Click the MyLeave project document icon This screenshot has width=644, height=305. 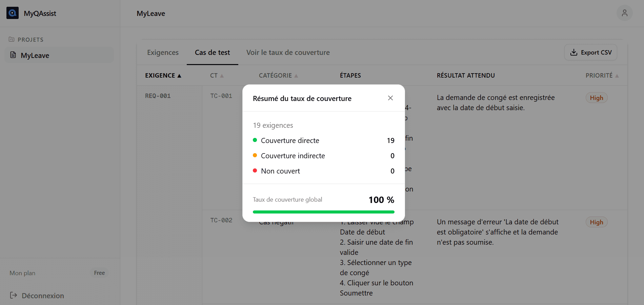(x=13, y=55)
